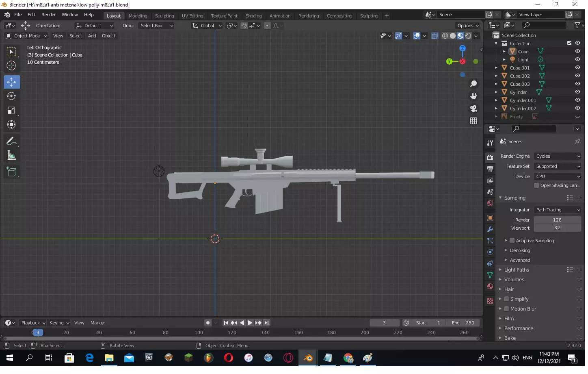Open the Render Engine dropdown
The width and height of the screenshot is (588, 374).
pyautogui.click(x=557, y=157)
